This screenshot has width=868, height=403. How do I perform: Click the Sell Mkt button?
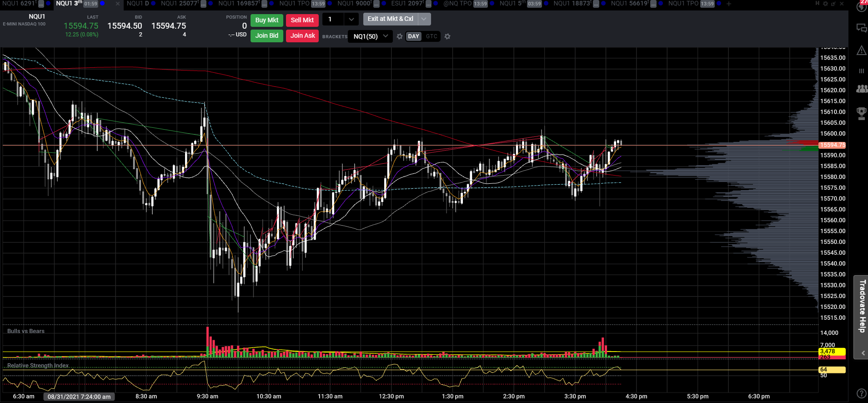click(x=302, y=20)
